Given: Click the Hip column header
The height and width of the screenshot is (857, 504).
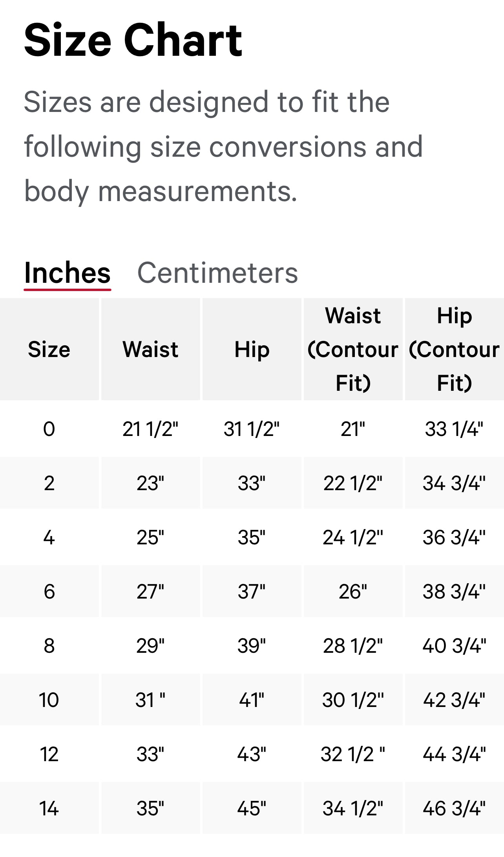Looking at the screenshot, I should (x=252, y=349).
